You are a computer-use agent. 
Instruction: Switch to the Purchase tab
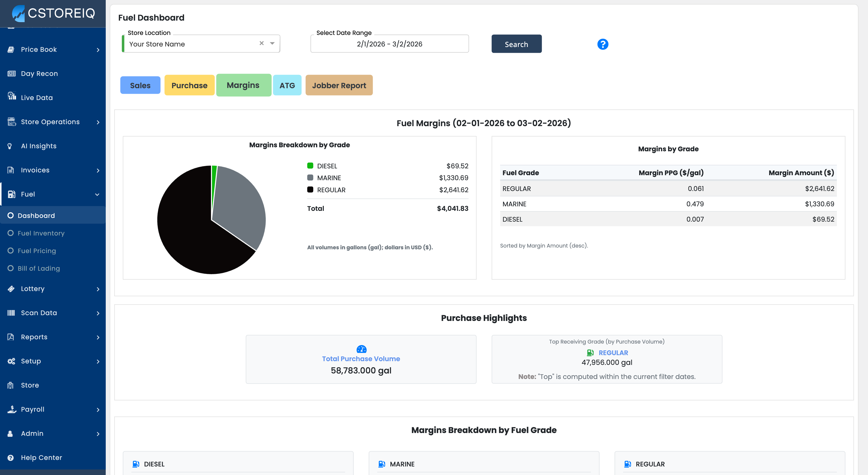(189, 85)
